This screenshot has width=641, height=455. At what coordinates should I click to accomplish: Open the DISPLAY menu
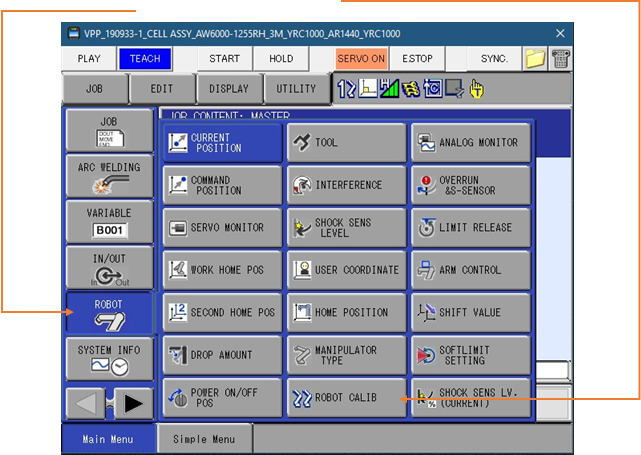click(x=229, y=89)
